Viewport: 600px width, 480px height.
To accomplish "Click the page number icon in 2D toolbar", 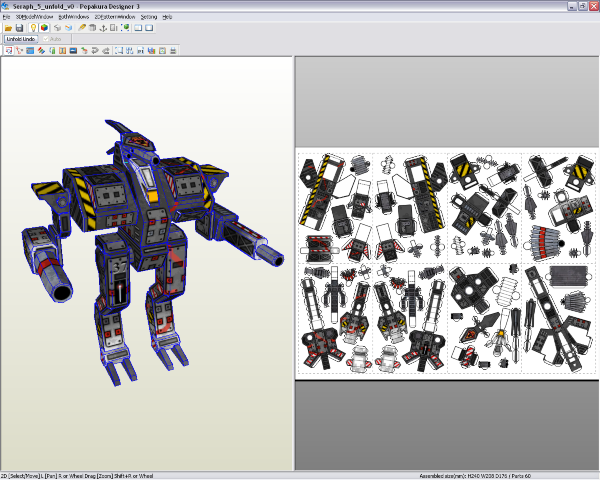I will (x=140, y=51).
